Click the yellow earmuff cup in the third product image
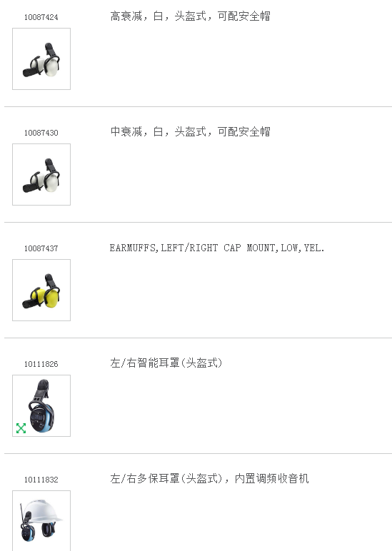The image size is (392, 551). click(x=51, y=298)
